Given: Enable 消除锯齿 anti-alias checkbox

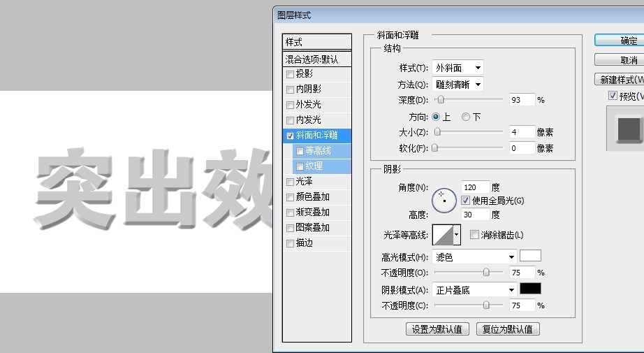Looking at the screenshot, I should (x=474, y=235).
